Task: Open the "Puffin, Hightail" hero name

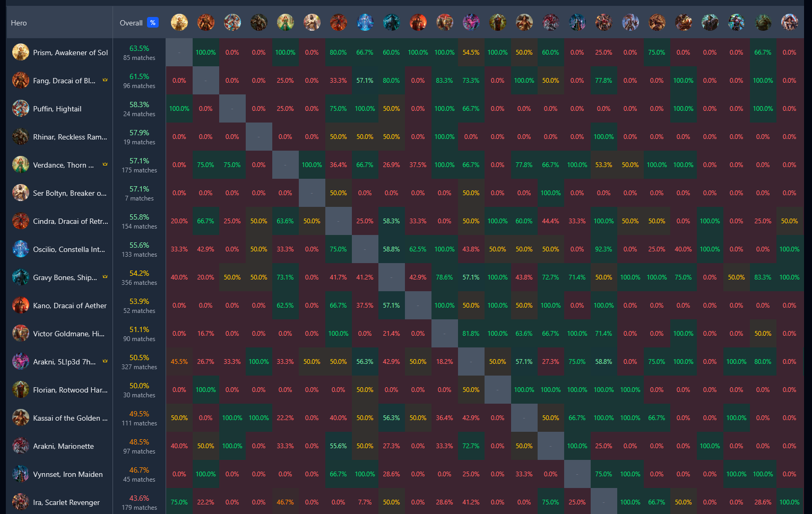Action: pos(57,109)
